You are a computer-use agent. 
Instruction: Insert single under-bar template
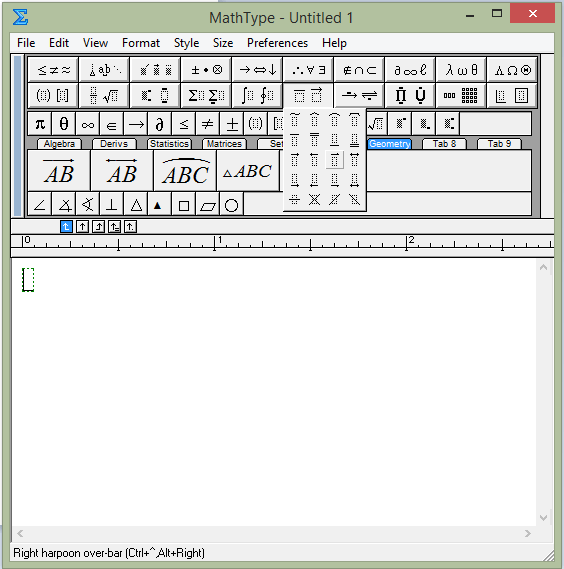335,140
